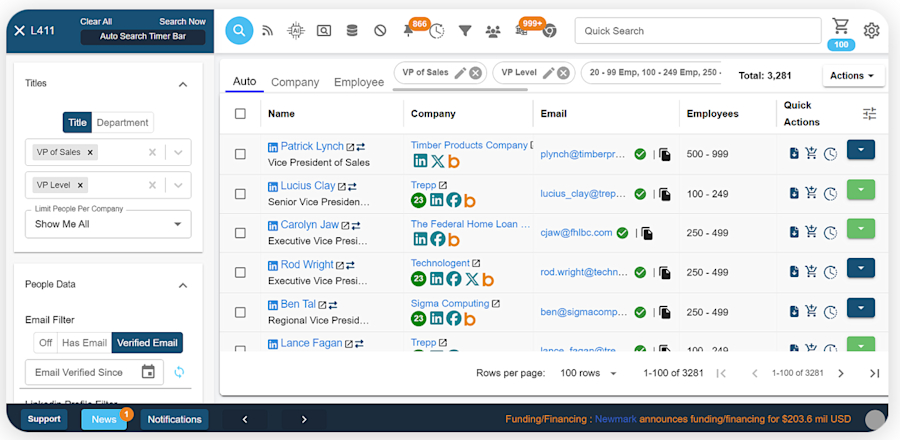This screenshot has height=440, width=900.
Task: Check the Ben Tal row checkbox
Action: 240,312
